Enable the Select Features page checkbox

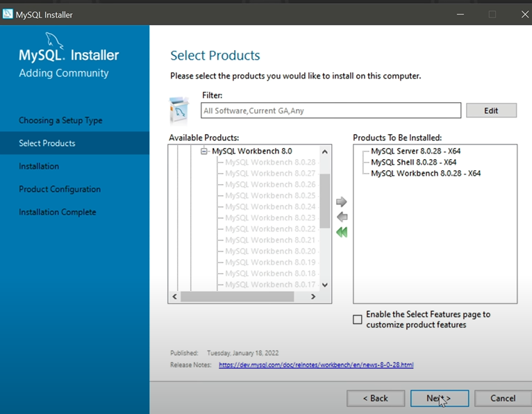point(357,320)
